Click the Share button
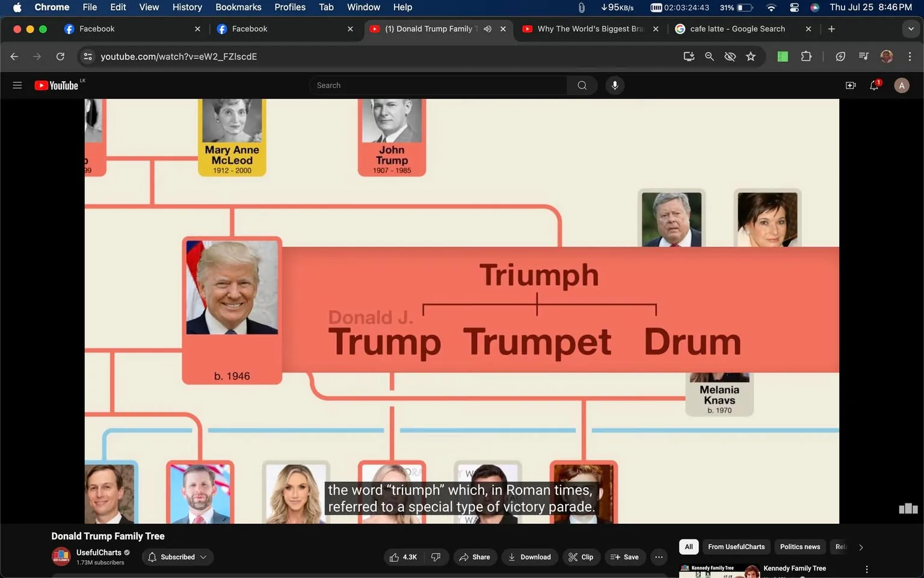 [x=475, y=557]
